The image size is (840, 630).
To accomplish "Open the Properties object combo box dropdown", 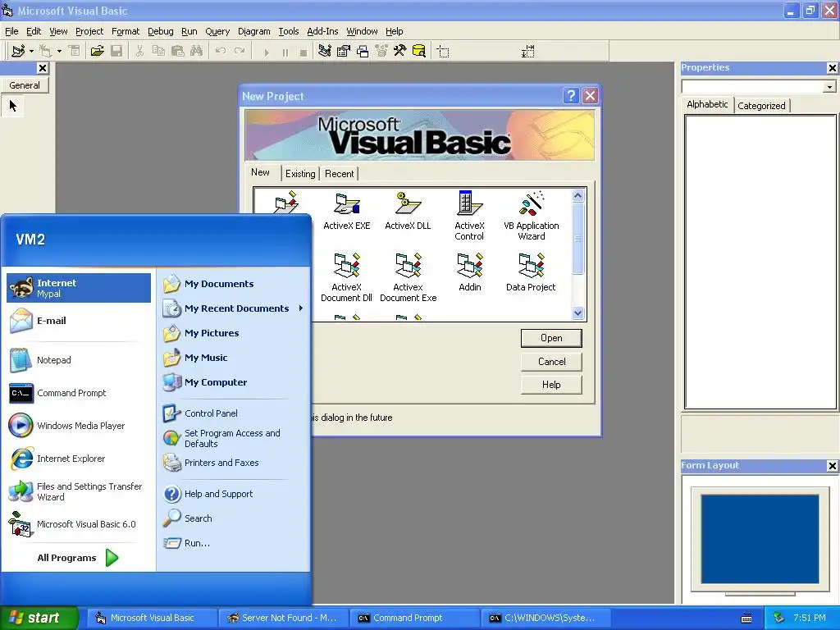I will 829,86.
